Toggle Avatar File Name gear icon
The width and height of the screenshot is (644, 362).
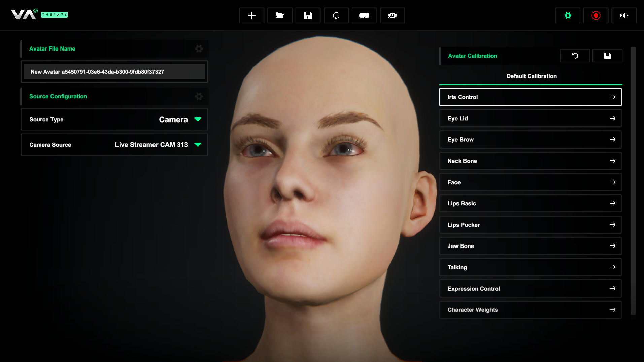pyautogui.click(x=199, y=49)
